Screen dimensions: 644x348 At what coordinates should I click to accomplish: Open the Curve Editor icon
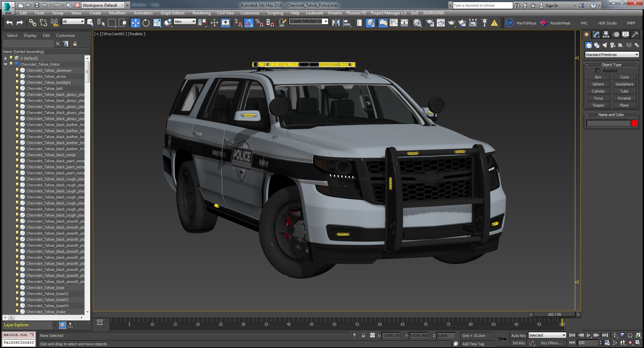394,23
